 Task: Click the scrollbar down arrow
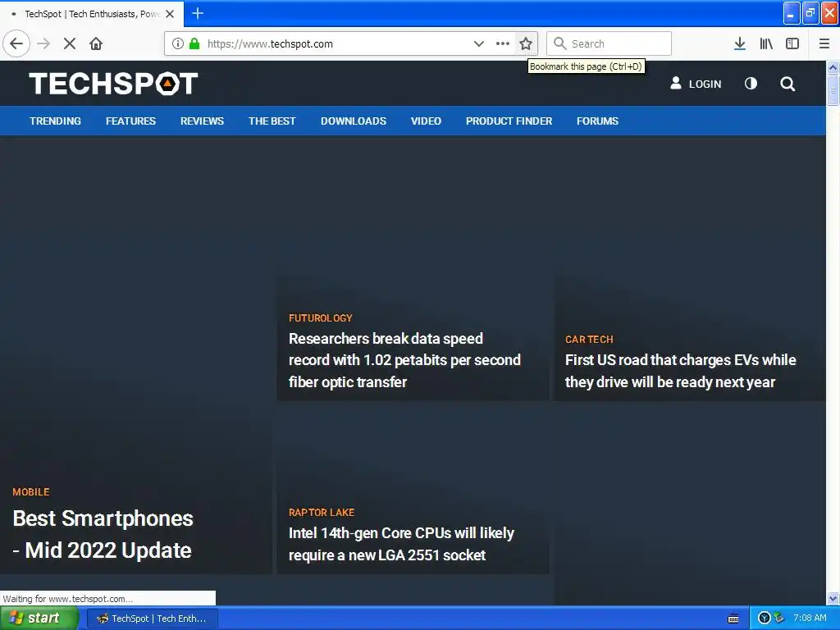(833, 598)
